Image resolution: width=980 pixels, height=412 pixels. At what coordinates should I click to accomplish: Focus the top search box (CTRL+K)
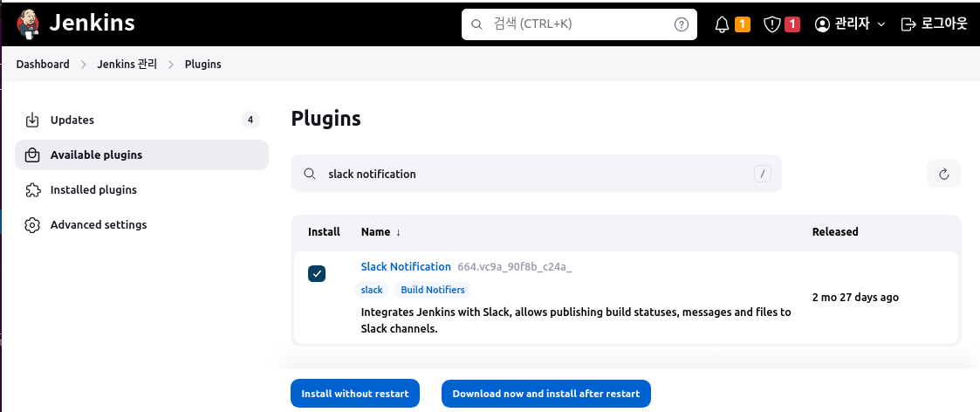click(x=579, y=24)
